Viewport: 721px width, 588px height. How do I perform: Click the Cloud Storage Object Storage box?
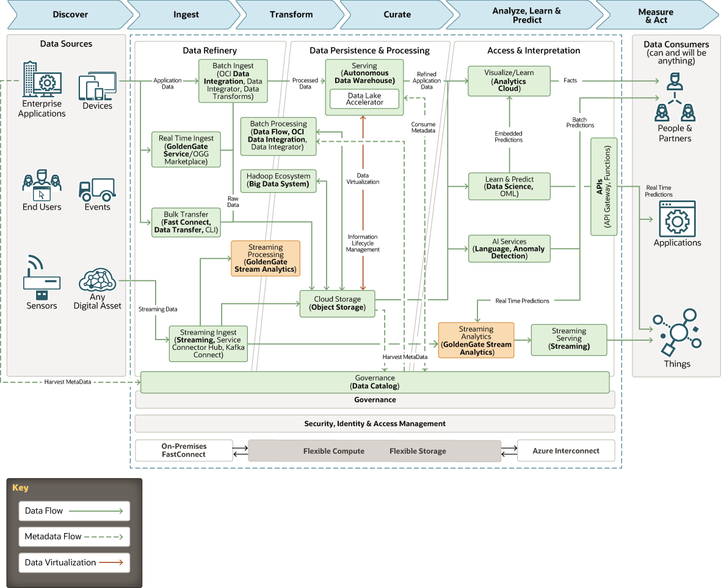[x=338, y=303]
